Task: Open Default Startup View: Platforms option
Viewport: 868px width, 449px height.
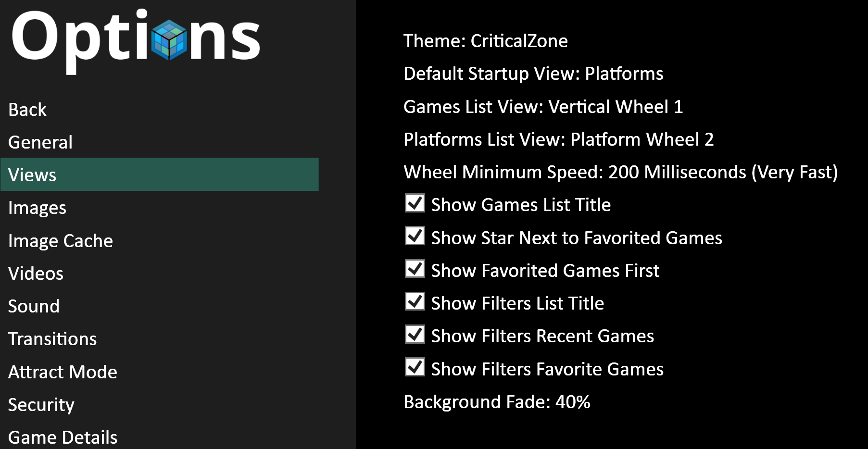Action: pos(533,74)
